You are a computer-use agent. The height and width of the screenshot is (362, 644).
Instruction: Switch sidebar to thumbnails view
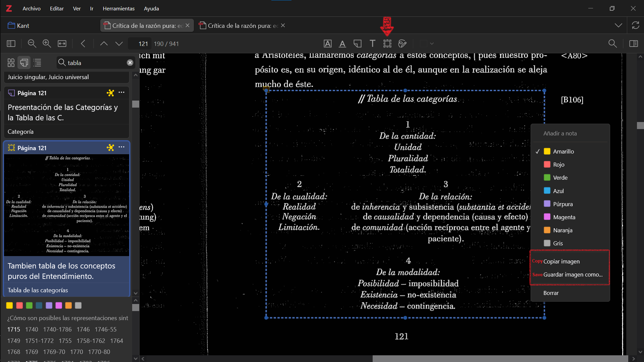[11, 63]
